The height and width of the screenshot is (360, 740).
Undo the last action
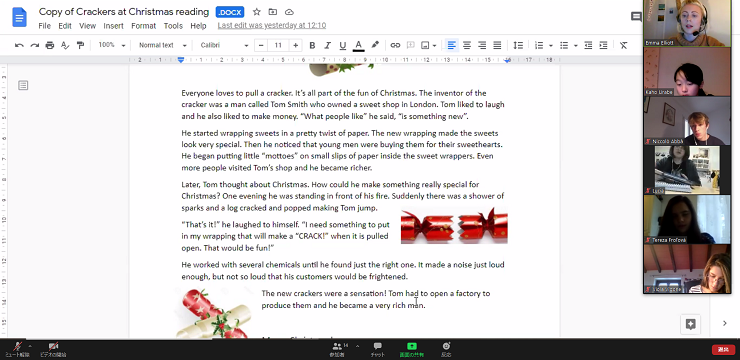pyautogui.click(x=19, y=45)
